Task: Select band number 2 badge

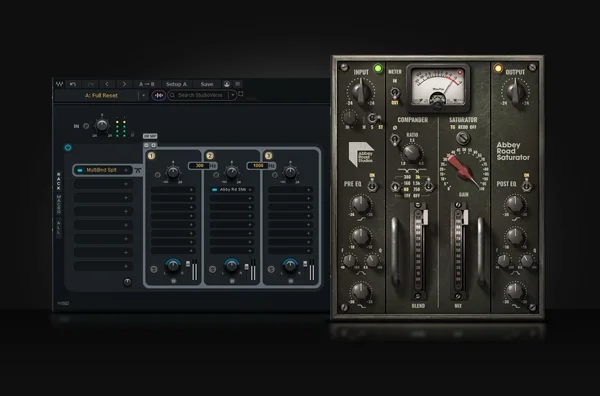Action: click(210, 156)
